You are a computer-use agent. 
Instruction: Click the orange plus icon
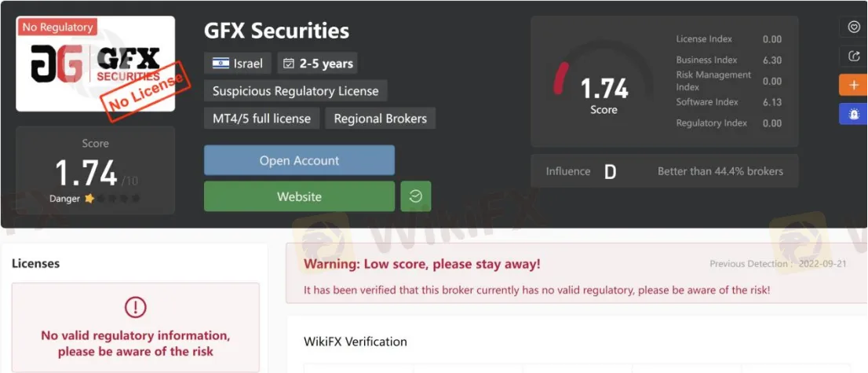(x=854, y=85)
